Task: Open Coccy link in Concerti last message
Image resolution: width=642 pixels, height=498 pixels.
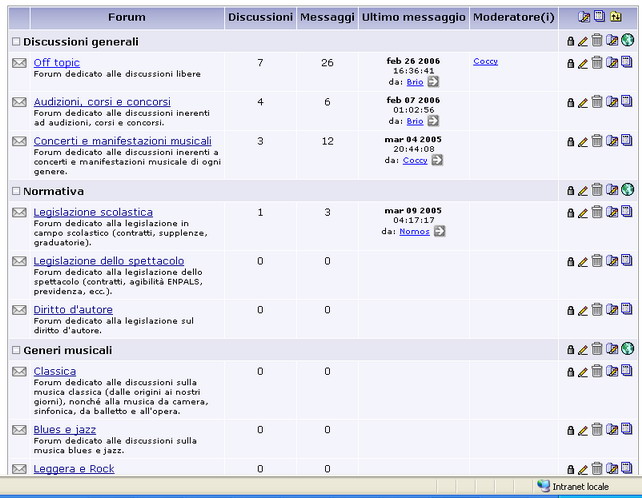Action: click(415, 160)
